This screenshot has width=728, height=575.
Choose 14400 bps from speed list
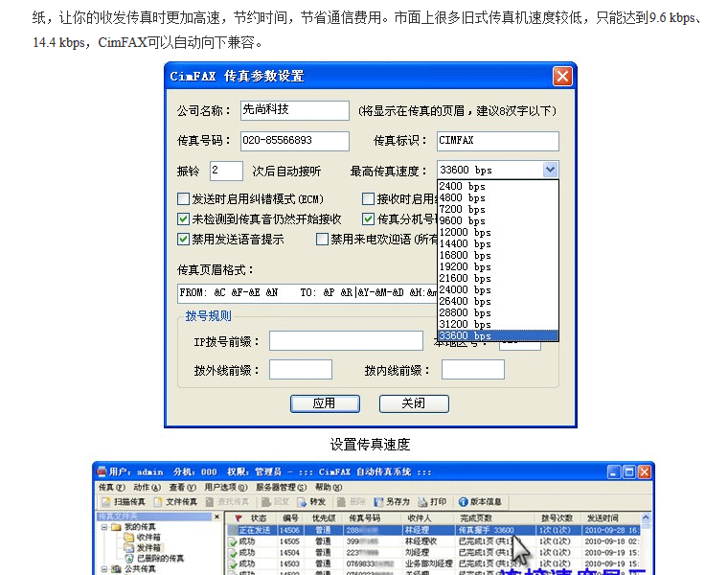pos(498,243)
